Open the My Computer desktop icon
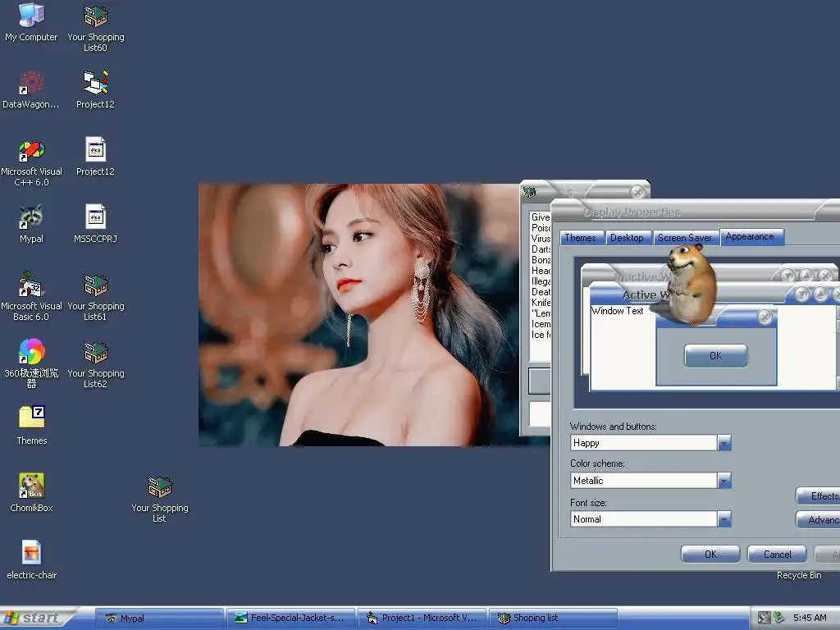Image resolution: width=840 pixels, height=630 pixels. [x=31, y=21]
